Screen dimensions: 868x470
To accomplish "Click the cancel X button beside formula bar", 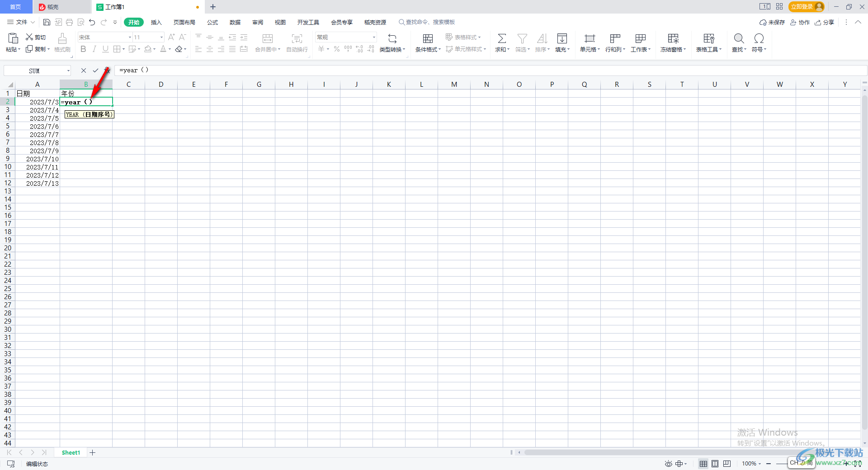I will point(83,70).
